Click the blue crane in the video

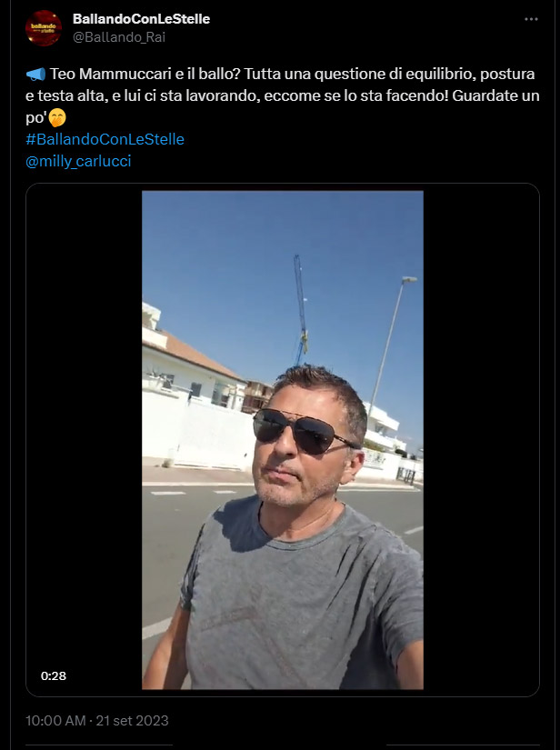coord(301,311)
